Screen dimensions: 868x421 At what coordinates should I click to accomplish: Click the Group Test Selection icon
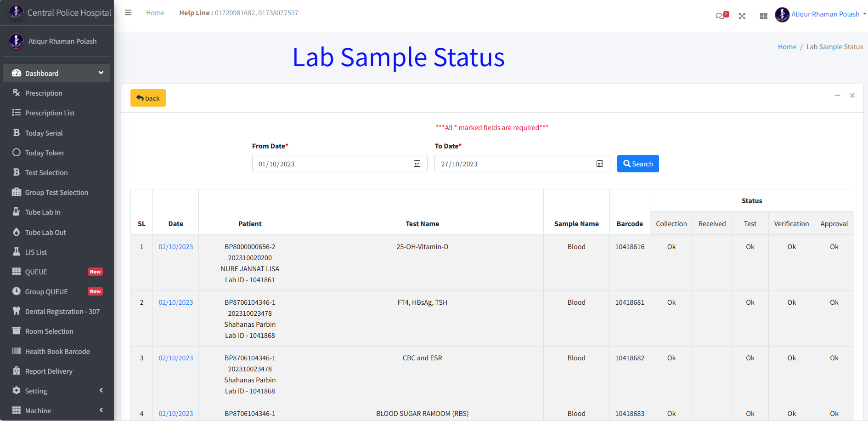point(17,192)
